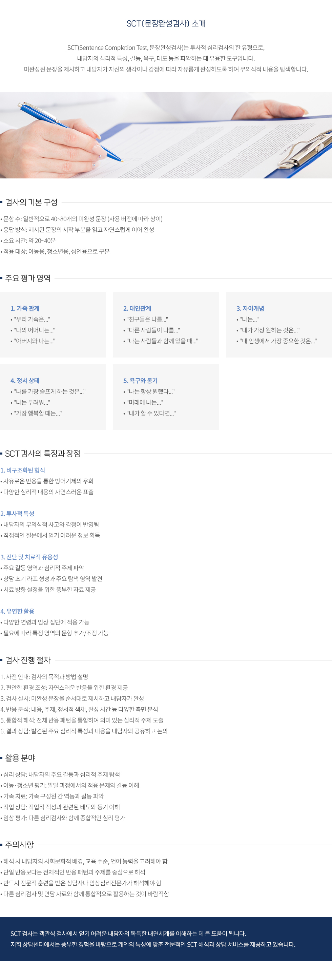Click the "2. 투사적 특성" subheading

click(18, 514)
